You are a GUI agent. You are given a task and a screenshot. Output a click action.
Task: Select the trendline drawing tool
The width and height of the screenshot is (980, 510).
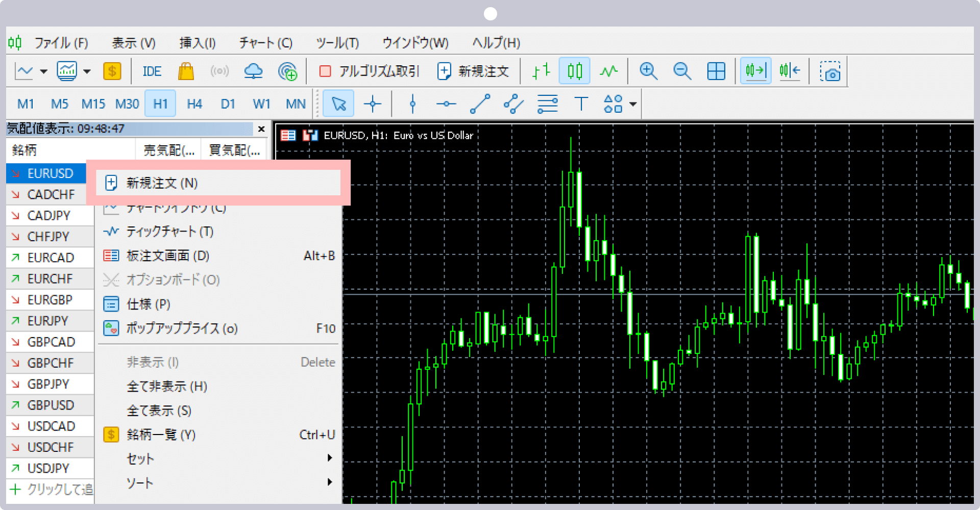[x=480, y=104]
